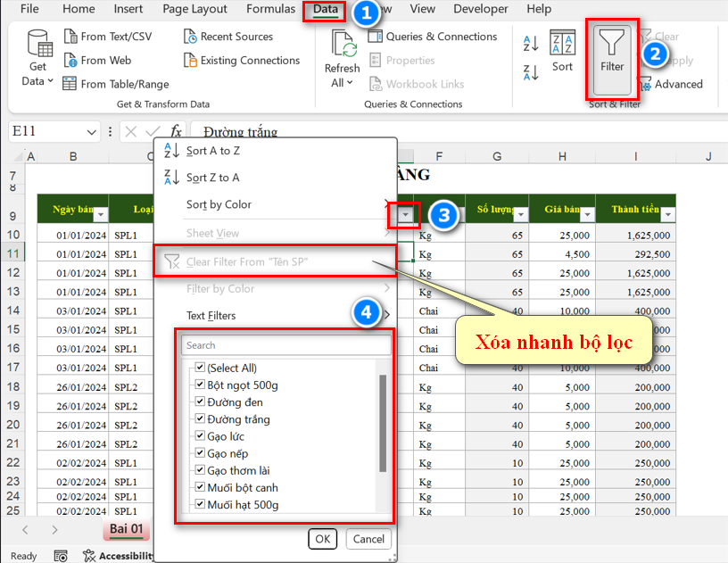Expand the Name Box dropdown
The height and width of the screenshot is (563, 728).
[92, 132]
